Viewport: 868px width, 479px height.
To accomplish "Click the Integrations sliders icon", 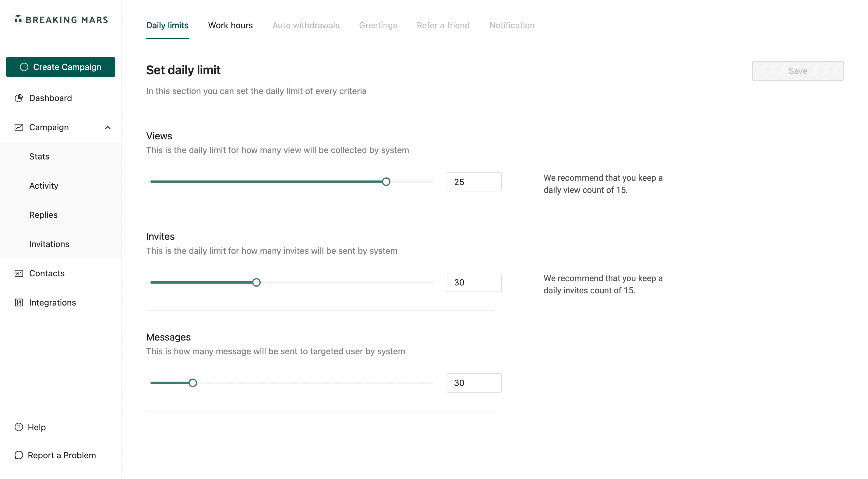I will click(x=19, y=302).
